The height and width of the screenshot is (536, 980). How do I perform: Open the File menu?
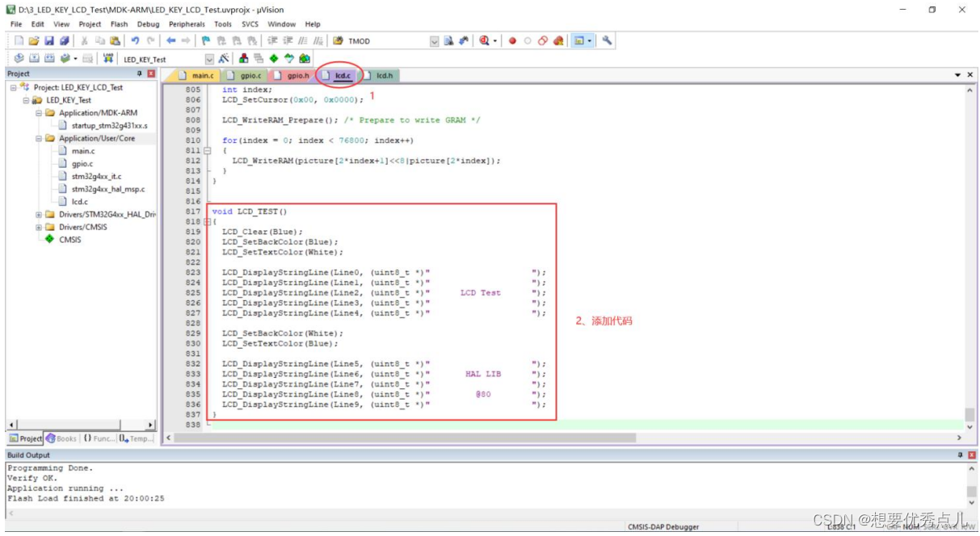click(16, 24)
